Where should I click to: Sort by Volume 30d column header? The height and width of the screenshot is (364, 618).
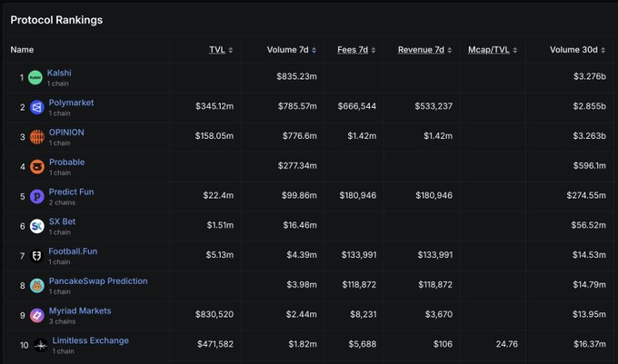pyautogui.click(x=576, y=50)
